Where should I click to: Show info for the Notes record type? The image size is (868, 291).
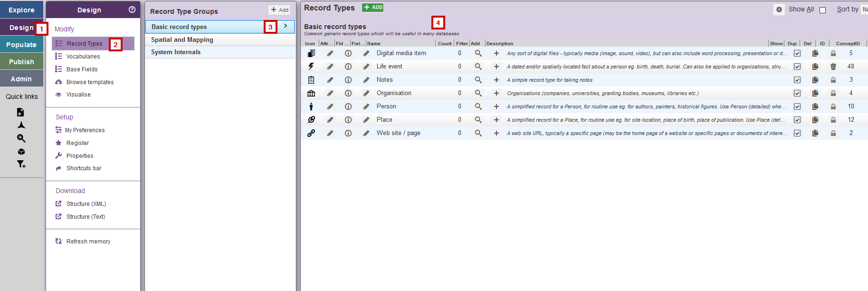tap(348, 80)
